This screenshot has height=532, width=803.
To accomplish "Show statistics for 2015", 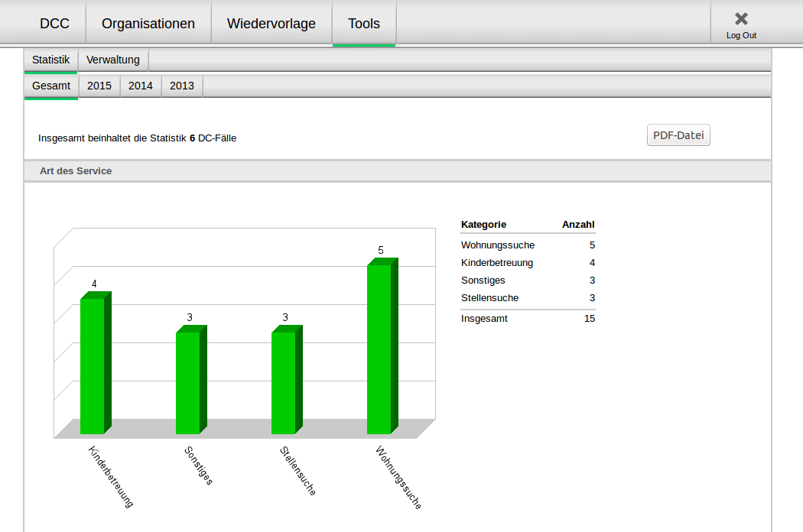I will pos(99,86).
